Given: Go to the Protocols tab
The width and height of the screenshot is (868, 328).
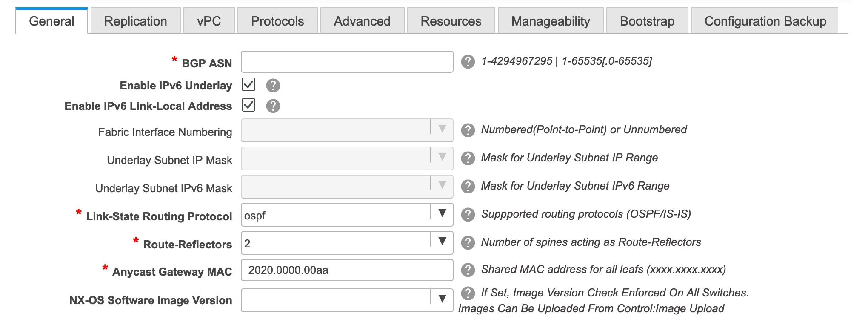Looking at the screenshot, I should click(x=277, y=21).
